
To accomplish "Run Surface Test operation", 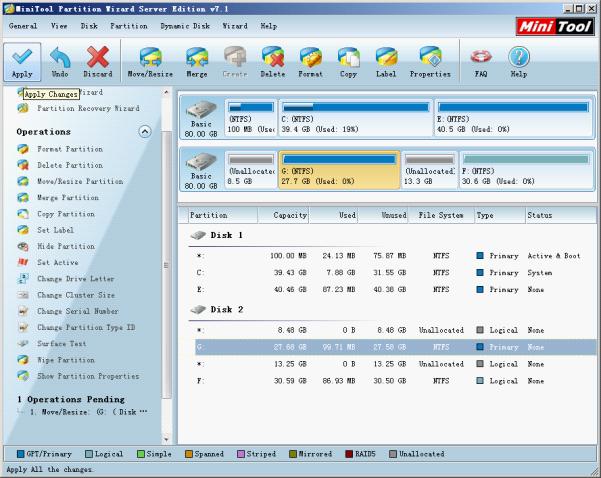I will click(x=62, y=344).
